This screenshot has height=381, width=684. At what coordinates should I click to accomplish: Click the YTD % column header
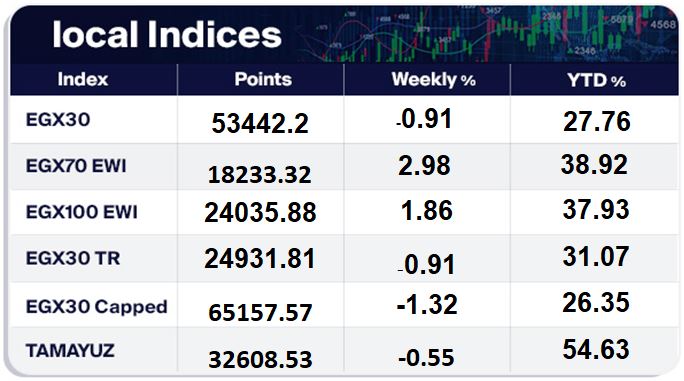(x=597, y=80)
